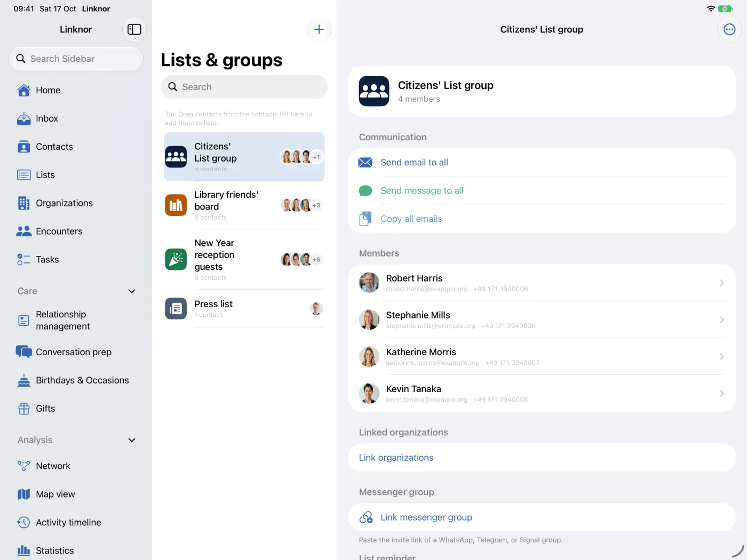747x560 pixels.
Task: Click the Map view icon
Action: (23, 494)
